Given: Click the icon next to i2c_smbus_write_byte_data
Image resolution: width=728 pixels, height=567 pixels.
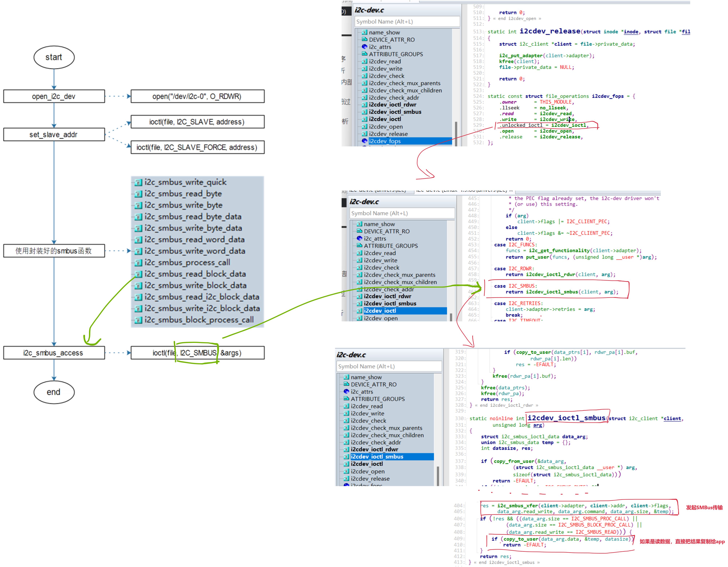Looking at the screenshot, I should click(138, 229).
